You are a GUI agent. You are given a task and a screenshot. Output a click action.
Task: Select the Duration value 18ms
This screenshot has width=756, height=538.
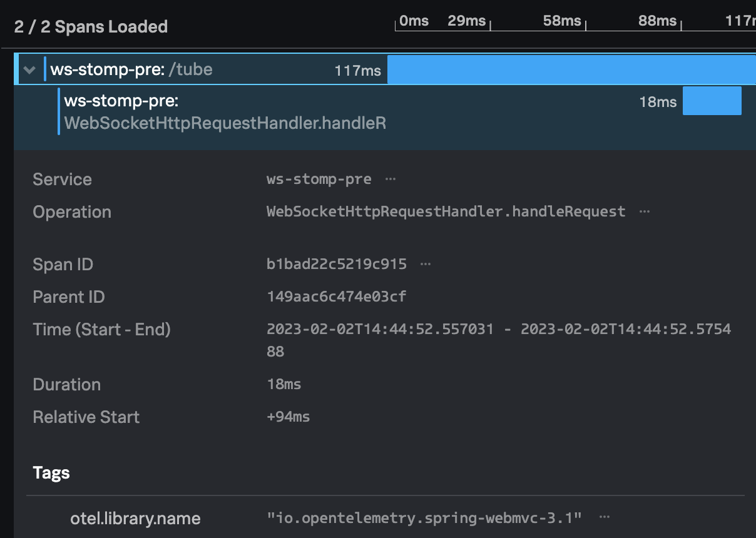coord(283,384)
